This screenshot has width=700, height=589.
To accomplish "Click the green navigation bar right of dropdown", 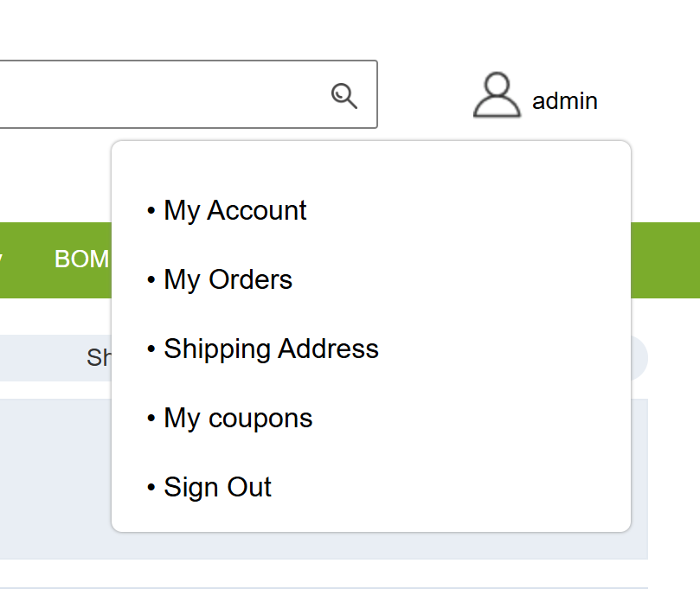I will point(665,259).
